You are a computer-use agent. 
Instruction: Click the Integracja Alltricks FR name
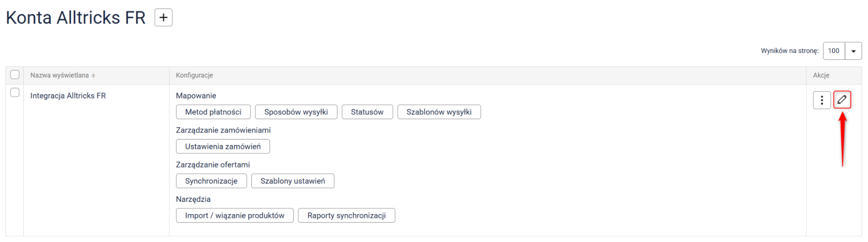click(68, 96)
